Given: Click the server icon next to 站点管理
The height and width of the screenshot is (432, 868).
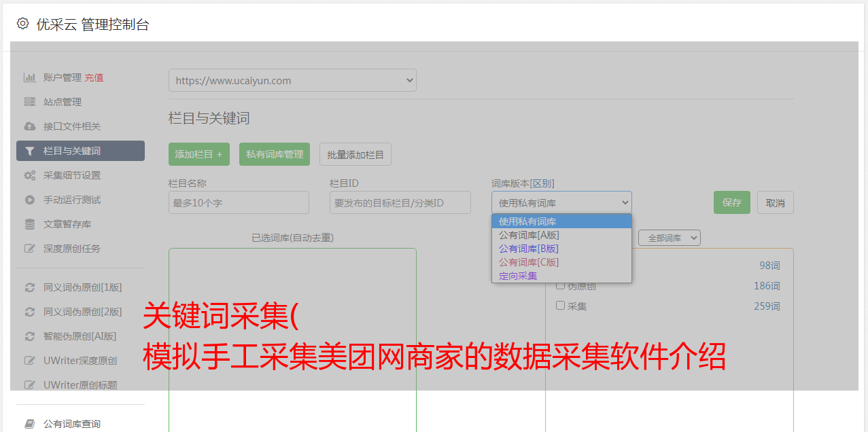Looking at the screenshot, I should point(30,102).
